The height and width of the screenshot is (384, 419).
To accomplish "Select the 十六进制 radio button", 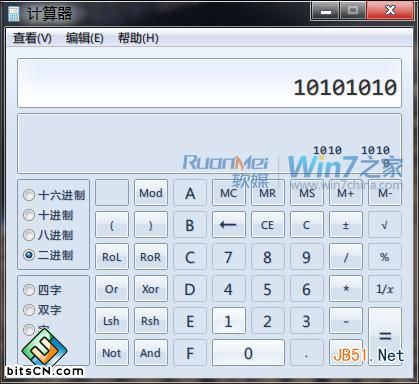I will [x=54, y=195].
